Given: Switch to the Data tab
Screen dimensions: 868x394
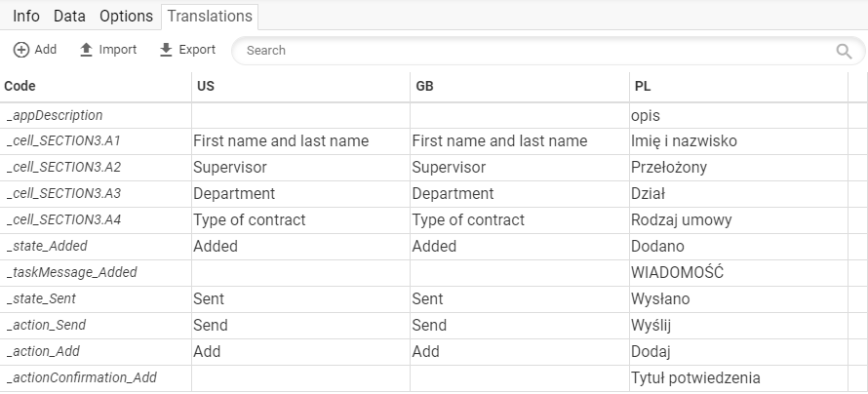Looking at the screenshot, I should (x=69, y=16).
